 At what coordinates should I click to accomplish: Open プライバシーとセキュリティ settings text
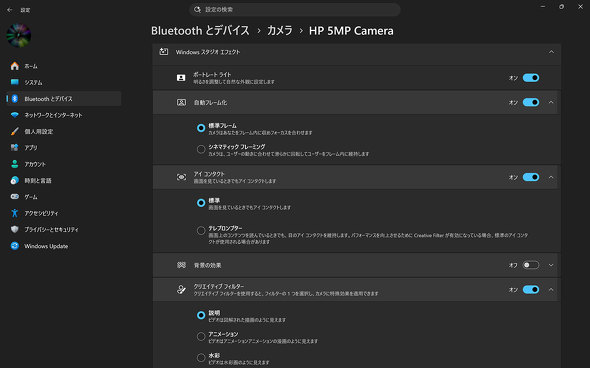tap(52, 230)
